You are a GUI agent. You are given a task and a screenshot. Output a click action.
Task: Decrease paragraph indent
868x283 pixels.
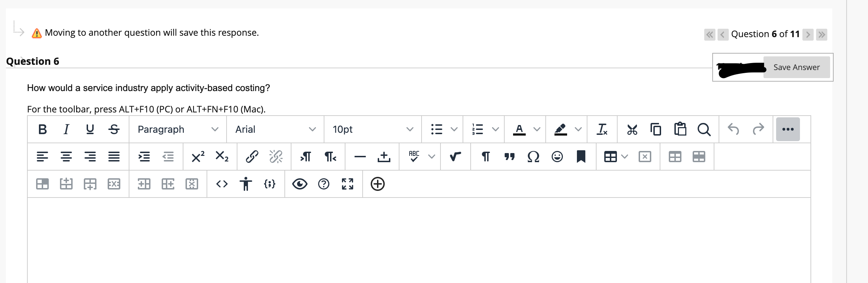pyautogui.click(x=168, y=157)
